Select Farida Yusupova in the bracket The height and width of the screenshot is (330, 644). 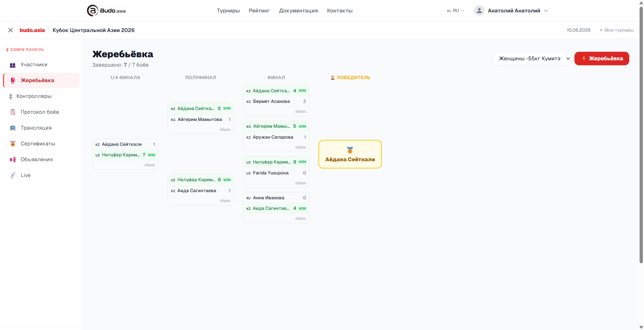point(276,173)
